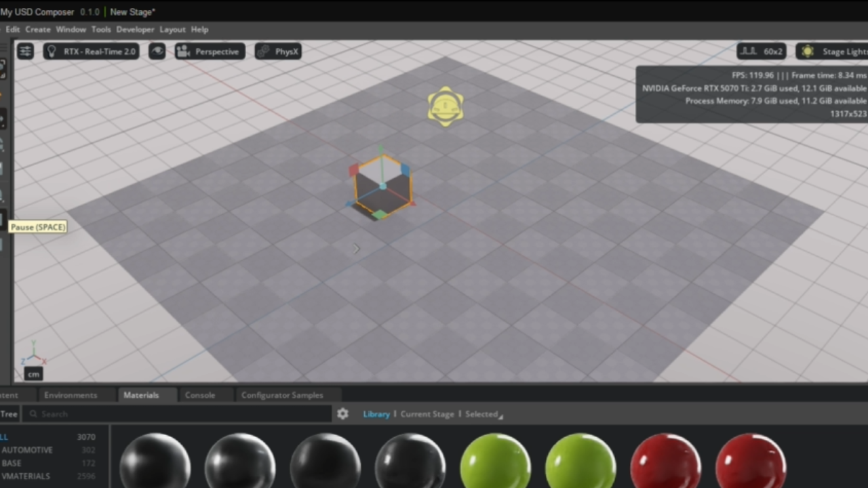Image resolution: width=868 pixels, height=488 pixels.
Task: Select the first green material sphere
Action: 495,463
